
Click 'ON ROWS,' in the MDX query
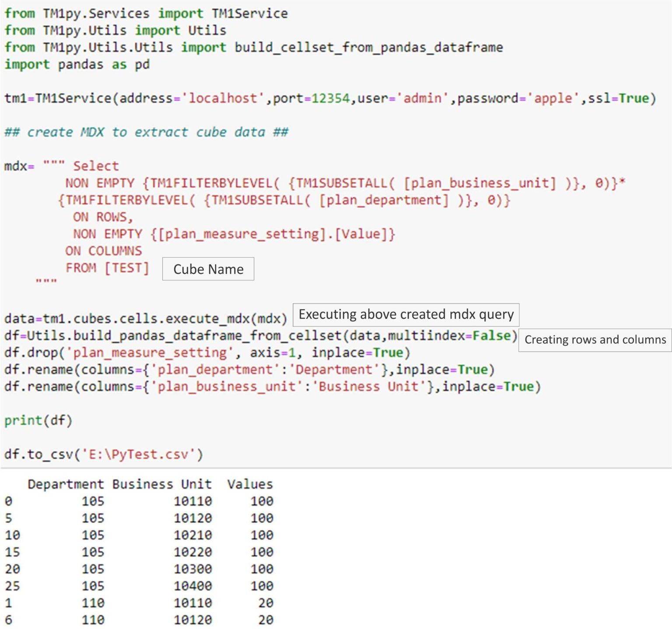point(103,217)
